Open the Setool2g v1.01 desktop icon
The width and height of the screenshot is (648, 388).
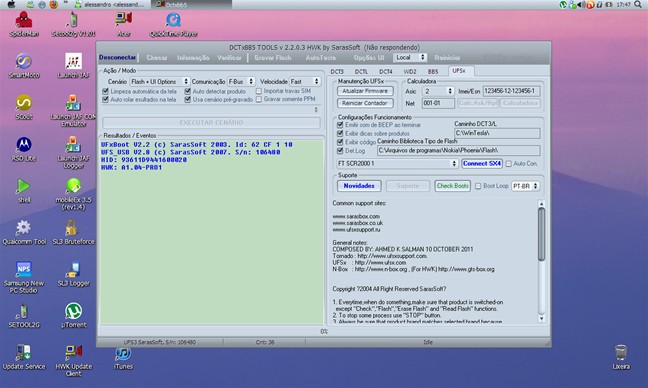(73, 24)
